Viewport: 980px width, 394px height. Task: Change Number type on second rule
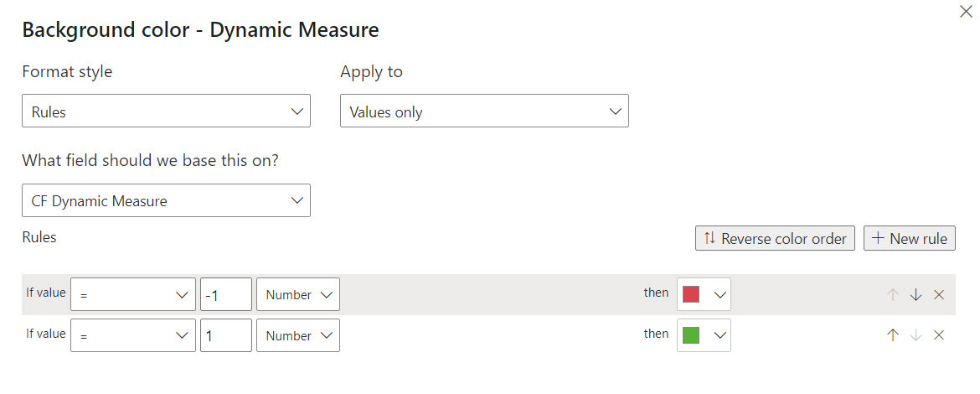click(x=298, y=335)
